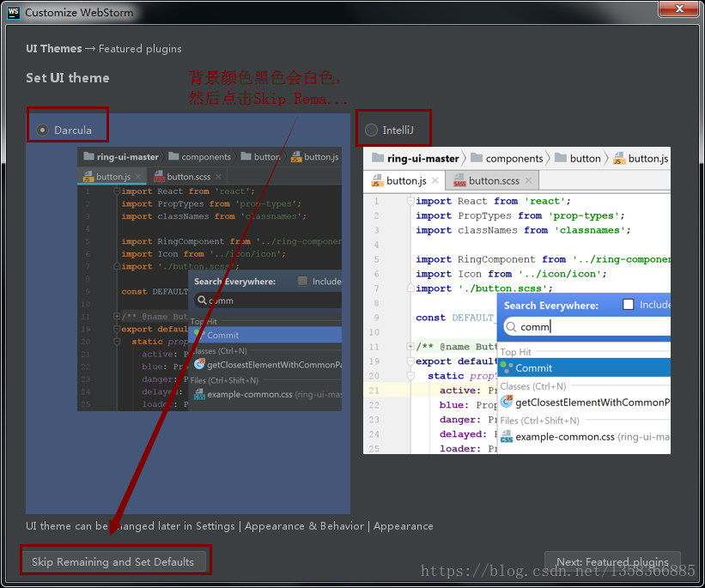Select the IntelliJ theme radio button
The image size is (705, 588).
click(x=371, y=130)
